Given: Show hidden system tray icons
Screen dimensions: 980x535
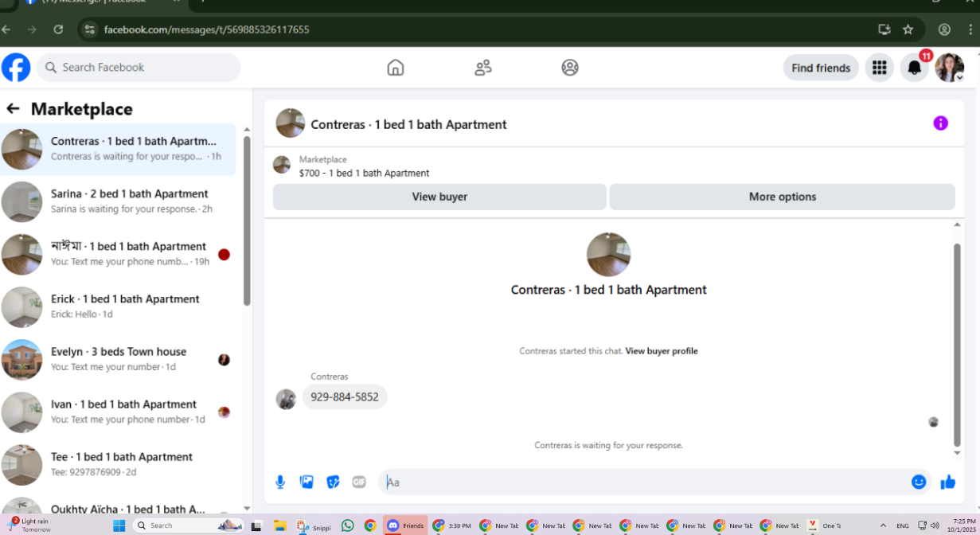Looking at the screenshot, I should tap(883, 525).
